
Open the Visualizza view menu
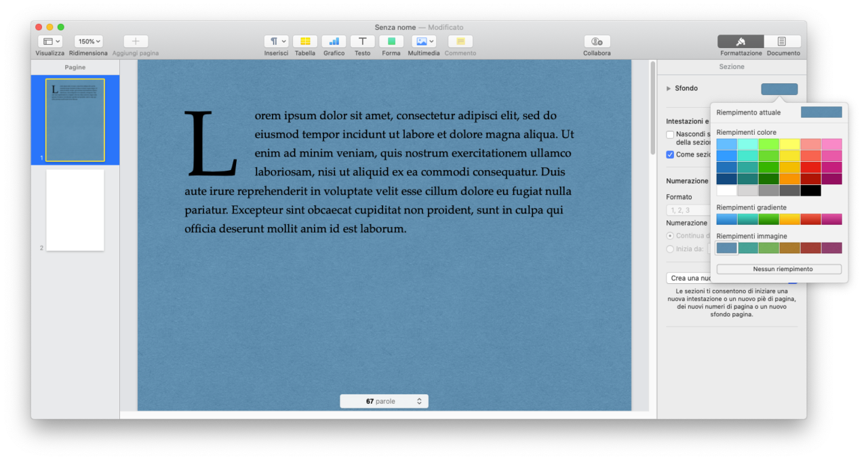[x=50, y=41]
